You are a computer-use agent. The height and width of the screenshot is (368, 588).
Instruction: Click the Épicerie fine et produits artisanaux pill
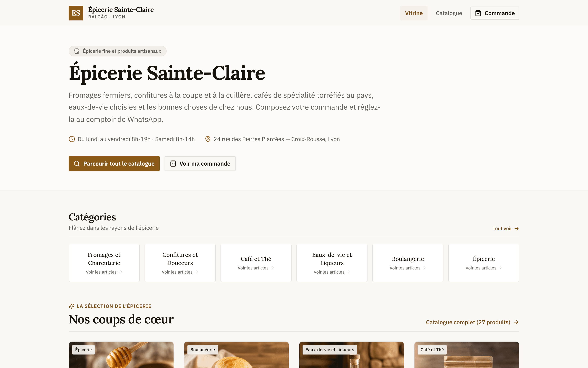(x=117, y=51)
